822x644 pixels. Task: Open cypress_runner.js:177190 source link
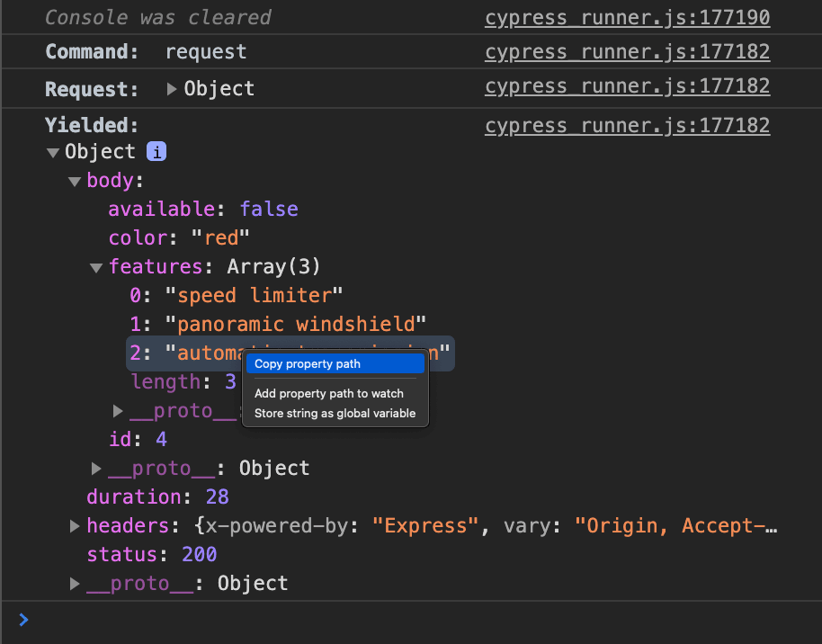click(x=627, y=16)
